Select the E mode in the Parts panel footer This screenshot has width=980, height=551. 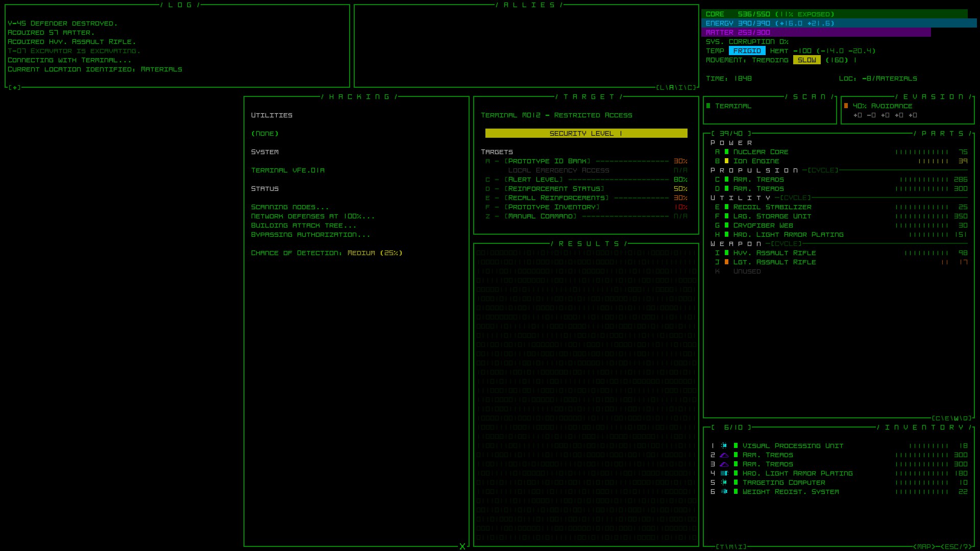pyautogui.click(x=946, y=418)
